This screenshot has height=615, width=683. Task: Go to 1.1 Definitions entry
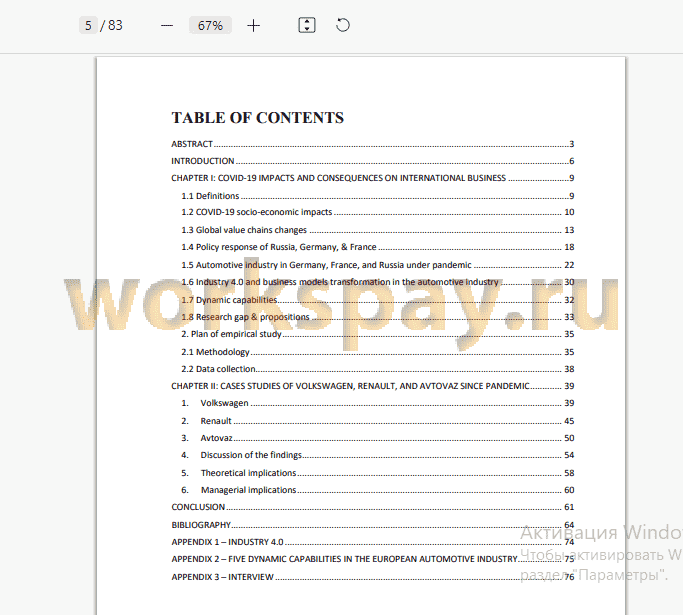pos(378,196)
